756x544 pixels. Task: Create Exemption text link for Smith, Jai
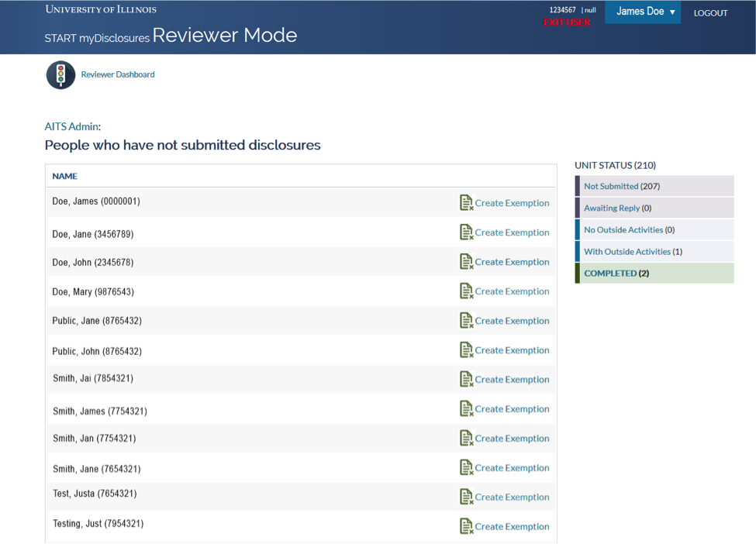pos(512,380)
